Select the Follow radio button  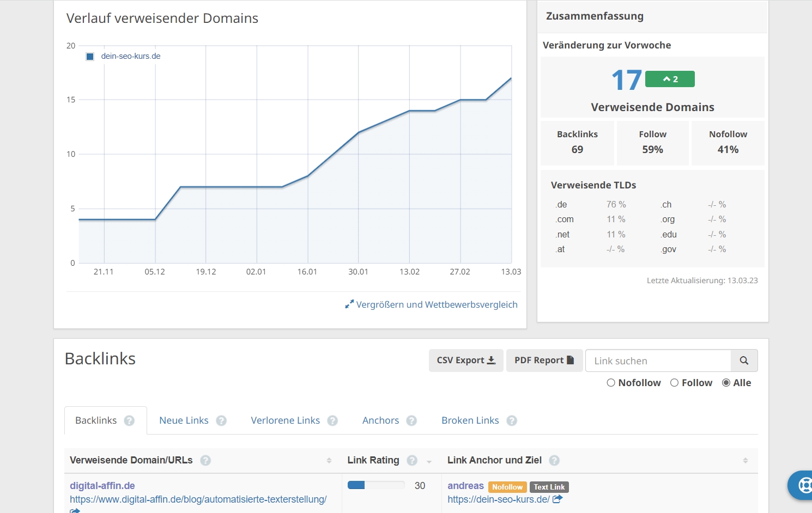tap(675, 383)
